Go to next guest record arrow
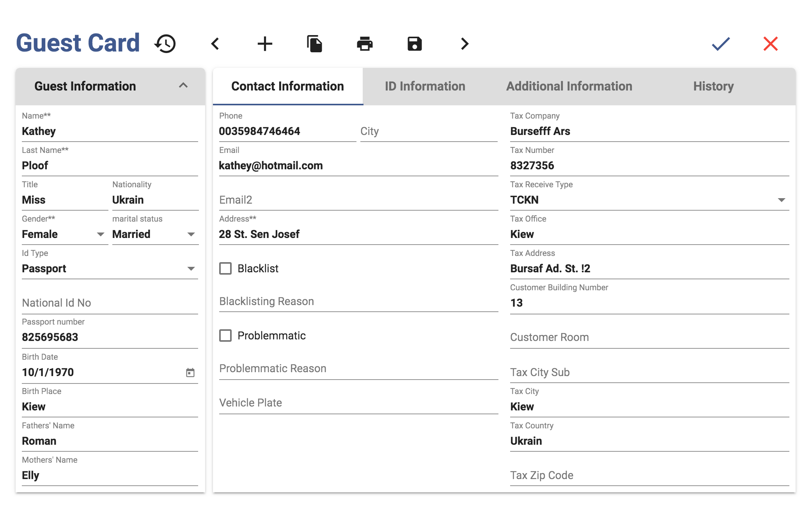The height and width of the screenshot is (529, 812). pyautogui.click(x=465, y=44)
